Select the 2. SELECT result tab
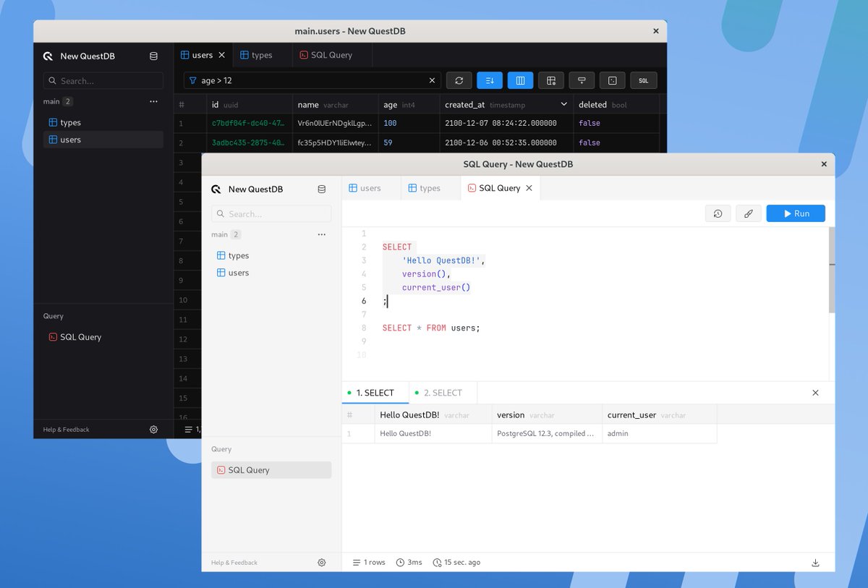 click(443, 393)
